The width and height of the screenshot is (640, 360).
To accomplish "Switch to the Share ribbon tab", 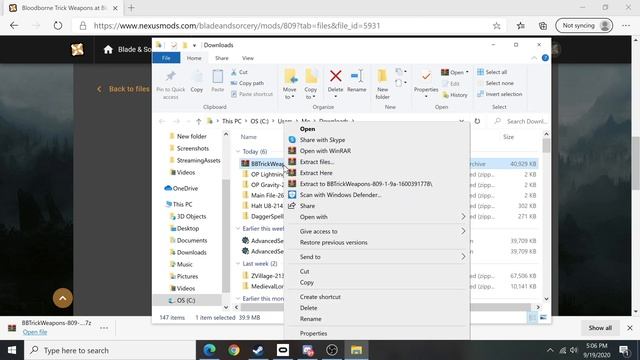I will point(222,58).
